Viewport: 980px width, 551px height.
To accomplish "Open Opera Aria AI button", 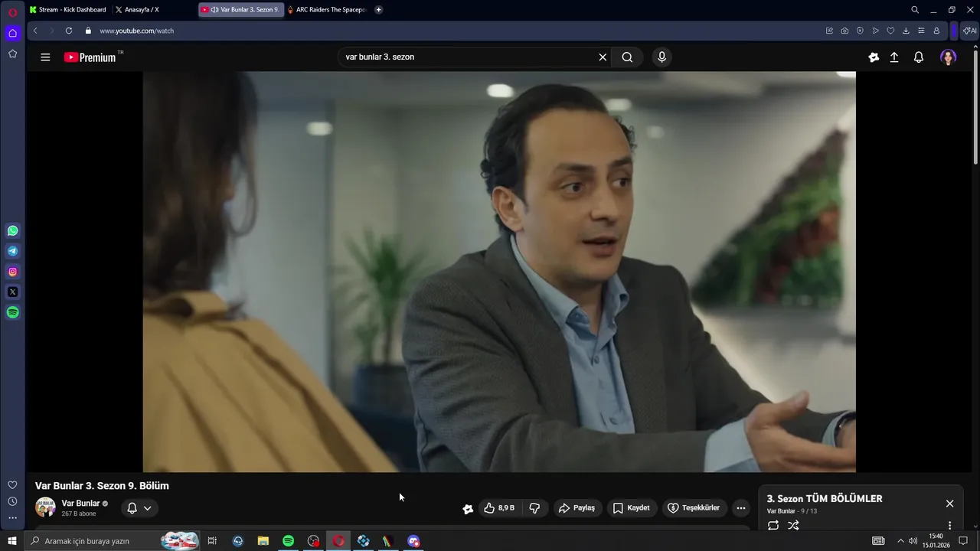I will click(969, 31).
